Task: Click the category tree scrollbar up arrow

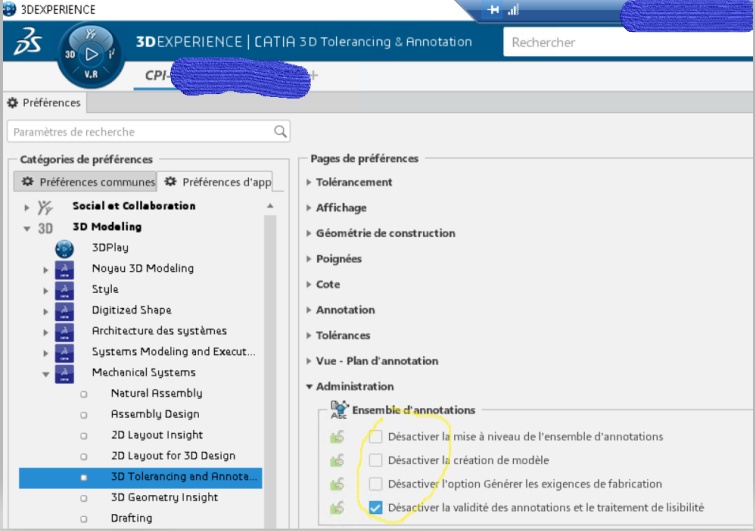Action: click(270, 206)
